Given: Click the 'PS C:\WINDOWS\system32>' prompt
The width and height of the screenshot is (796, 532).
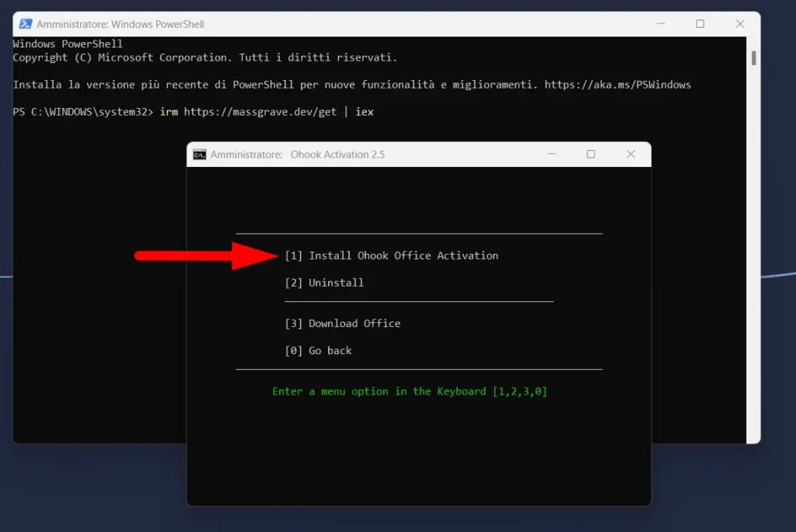Looking at the screenshot, I should 82,112.
